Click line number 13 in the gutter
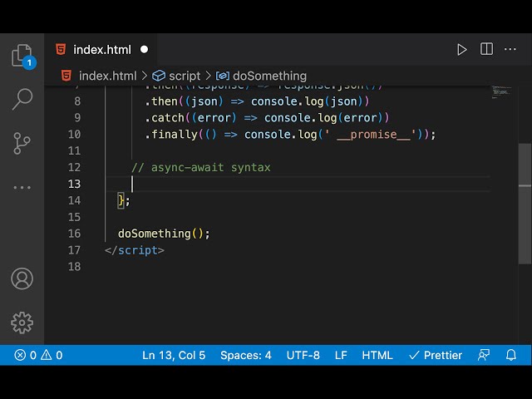Image resolution: width=532 pixels, height=399 pixels. (74, 184)
